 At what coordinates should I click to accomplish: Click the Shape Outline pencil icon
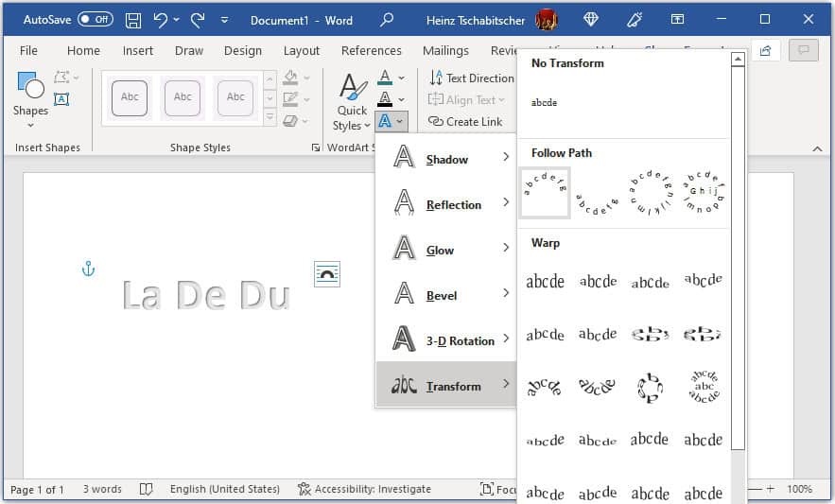click(x=290, y=99)
